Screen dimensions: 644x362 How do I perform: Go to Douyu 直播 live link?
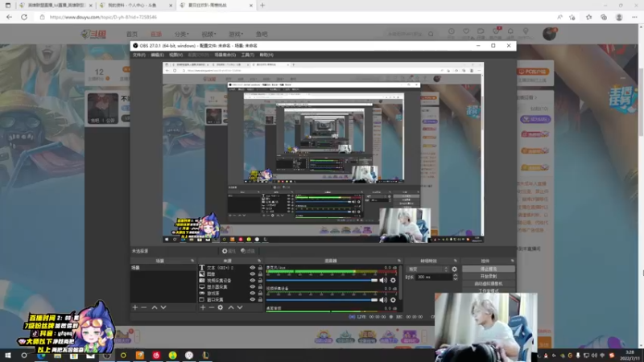point(156,34)
